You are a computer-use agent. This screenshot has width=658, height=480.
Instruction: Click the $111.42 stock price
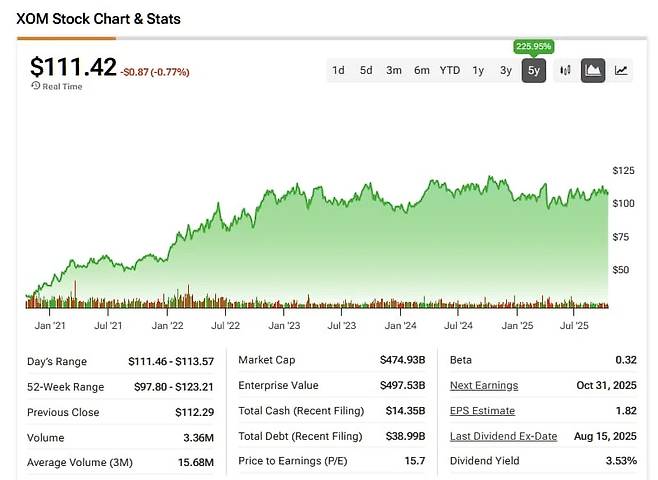click(72, 67)
